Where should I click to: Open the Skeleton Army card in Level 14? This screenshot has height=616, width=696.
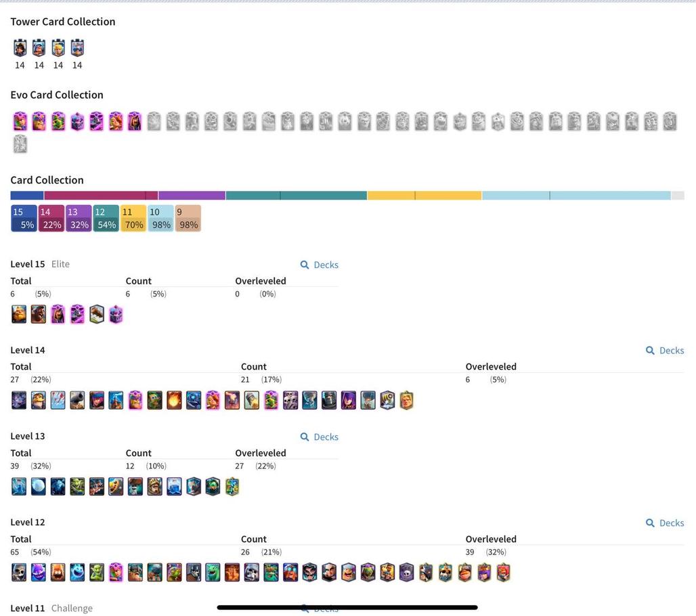coord(290,400)
